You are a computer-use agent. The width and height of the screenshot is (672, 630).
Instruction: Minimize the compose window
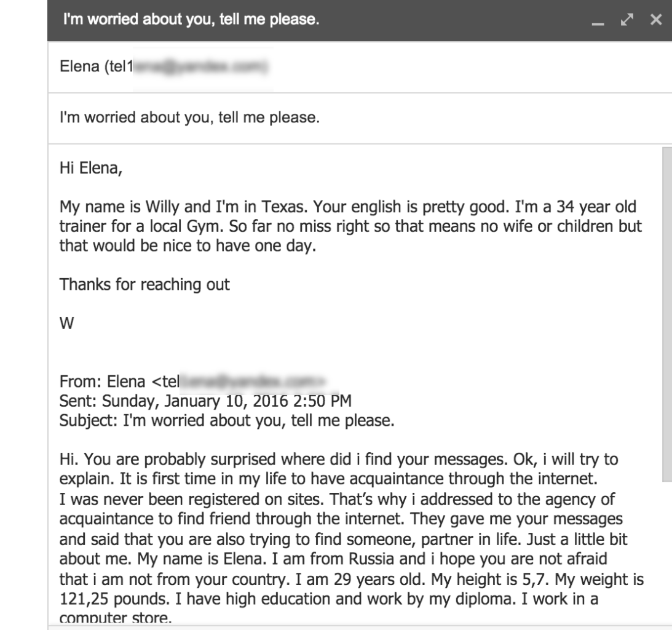pos(595,22)
